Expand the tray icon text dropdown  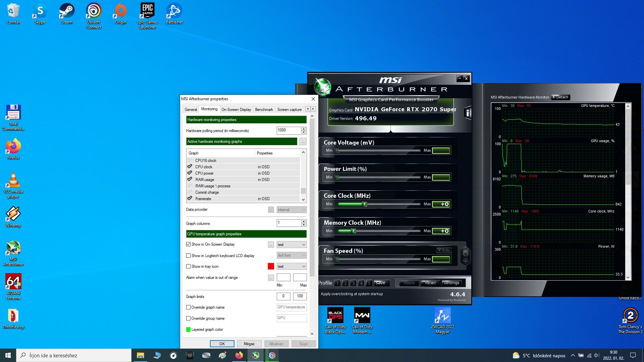click(291, 266)
